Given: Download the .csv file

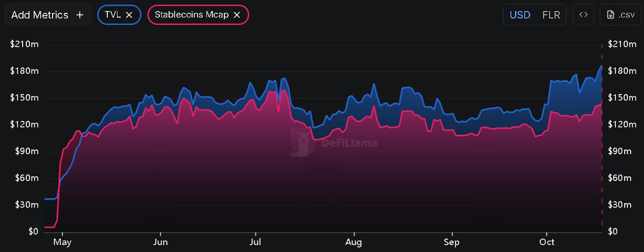Looking at the screenshot, I should pyautogui.click(x=620, y=15).
